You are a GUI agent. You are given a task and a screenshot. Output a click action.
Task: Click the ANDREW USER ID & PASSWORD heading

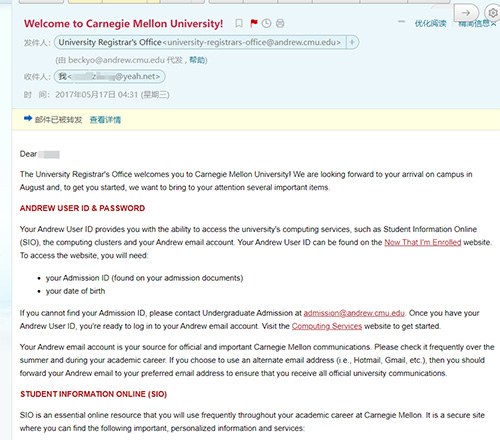(x=82, y=208)
